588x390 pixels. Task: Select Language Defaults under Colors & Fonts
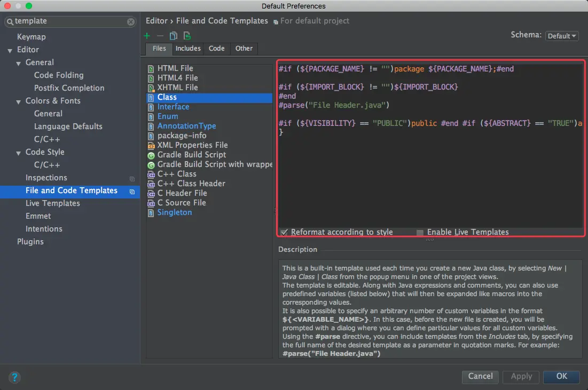point(68,126)
